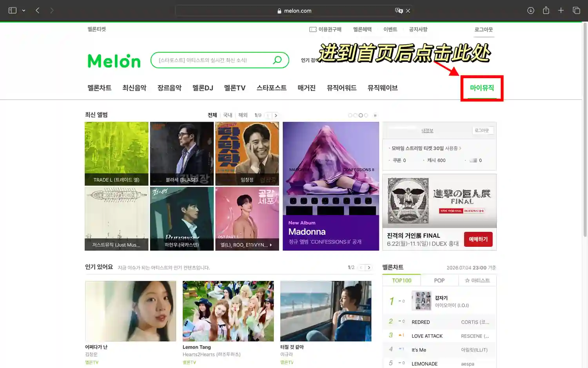Open 멜론티켓 link
The height and width of the screenshot is (368, 588).
96,29
